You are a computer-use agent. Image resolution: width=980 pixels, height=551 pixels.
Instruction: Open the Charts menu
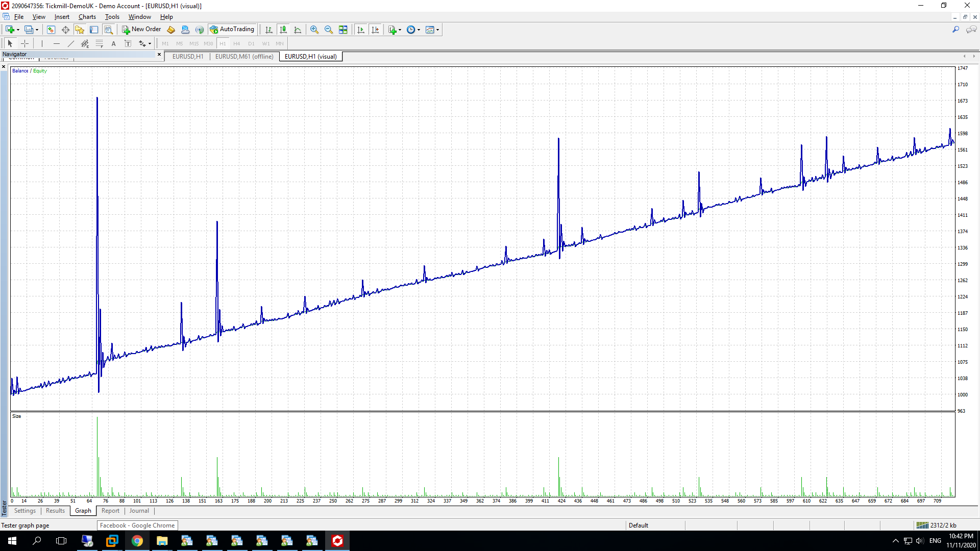click(x=87, y=17)
